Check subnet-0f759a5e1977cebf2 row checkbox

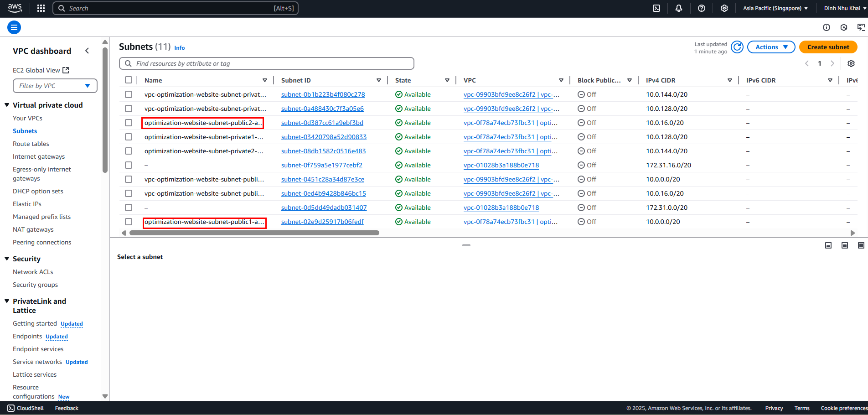tap(129, 165)
